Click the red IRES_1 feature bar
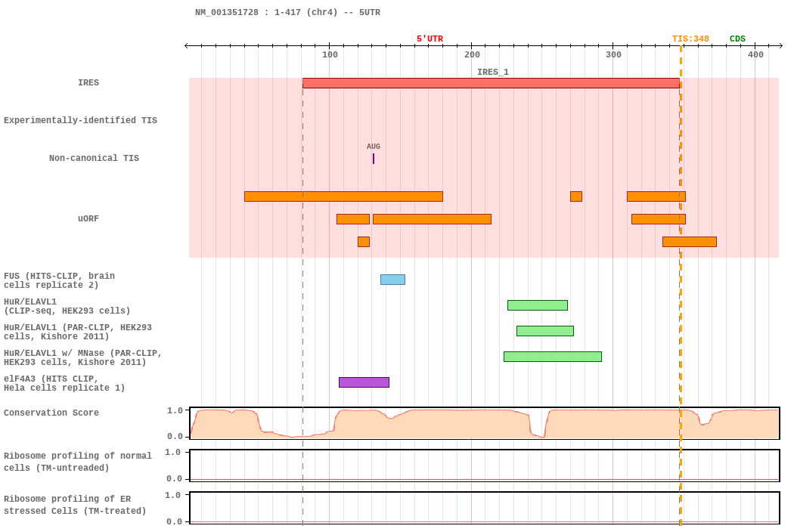Image resolution: width=794 pixels, height=532 pixels. (491, 83)
